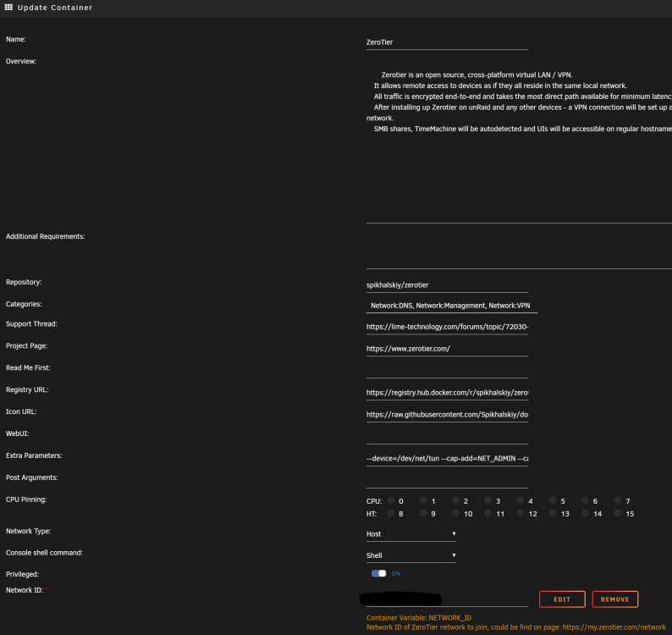
Task: Click into the Overview text area
Action: [x=519, y=144]
